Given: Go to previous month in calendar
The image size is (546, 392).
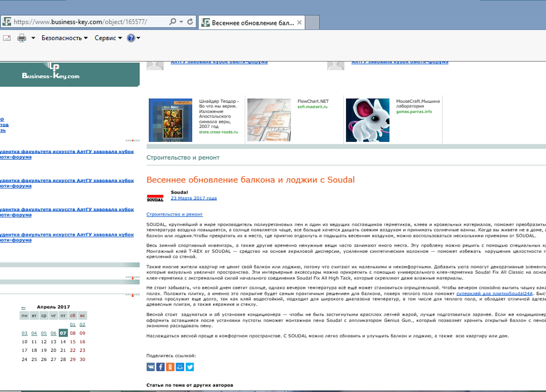Looking at the screenshot, I should [x=23, y=308].
